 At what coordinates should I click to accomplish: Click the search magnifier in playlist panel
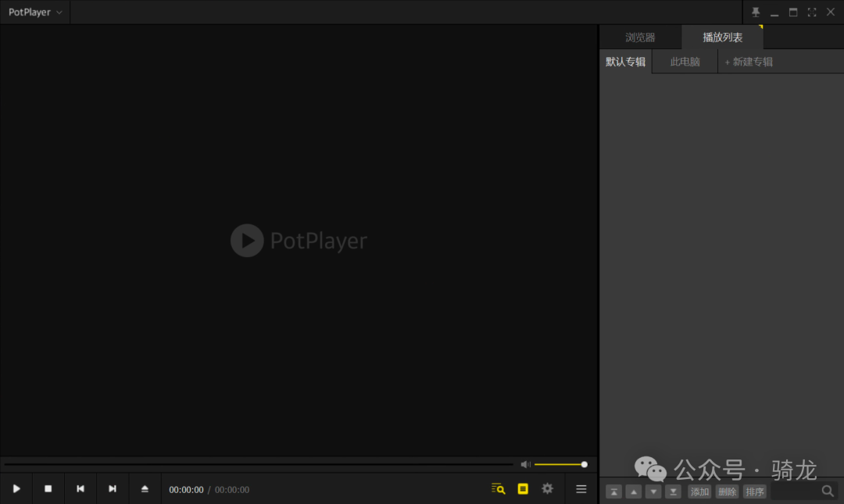828,491
